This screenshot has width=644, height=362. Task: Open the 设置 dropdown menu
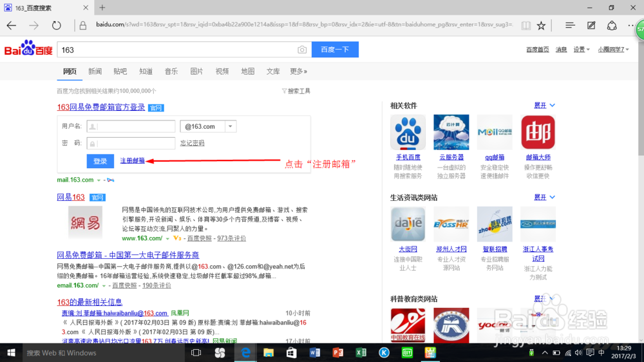pyautogui.click(x=582, y=50)
